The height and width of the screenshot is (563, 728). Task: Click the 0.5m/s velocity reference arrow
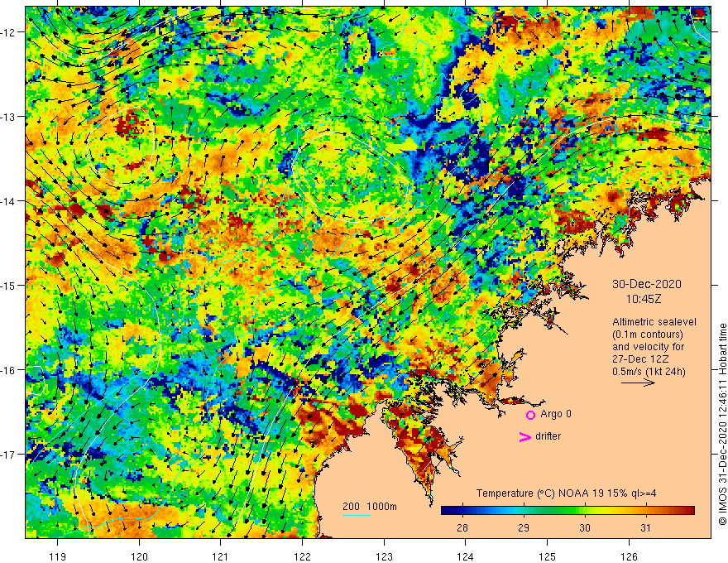coord(639,383)
